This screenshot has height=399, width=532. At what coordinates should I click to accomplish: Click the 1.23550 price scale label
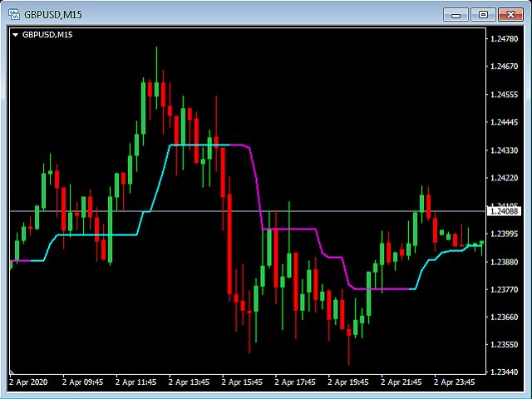pyautogui.click(x=505, y=345)
